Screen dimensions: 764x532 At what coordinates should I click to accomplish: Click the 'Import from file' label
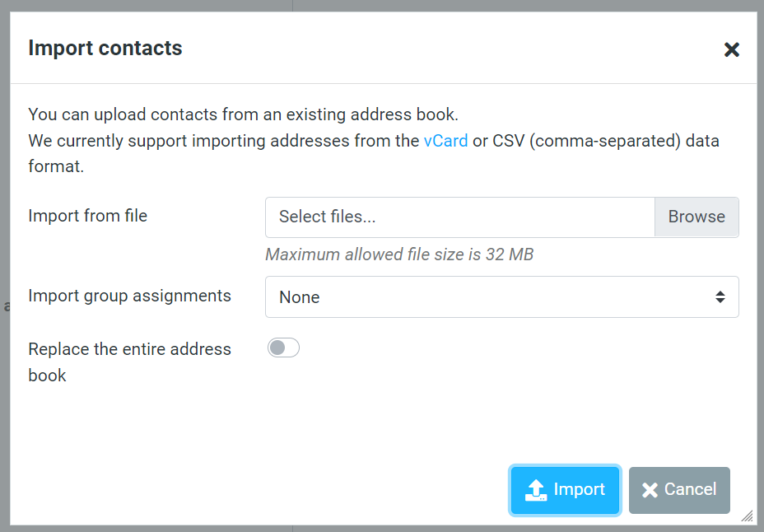click(88, 216)
